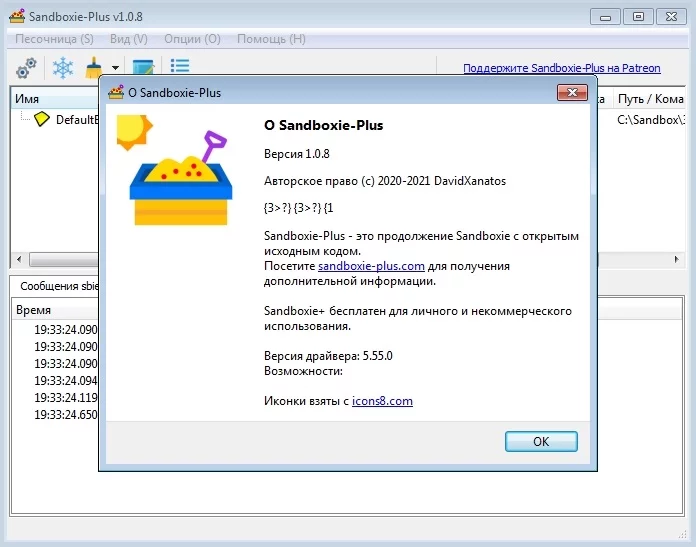Click the gears settings icon in toolbar

(26, 68)
